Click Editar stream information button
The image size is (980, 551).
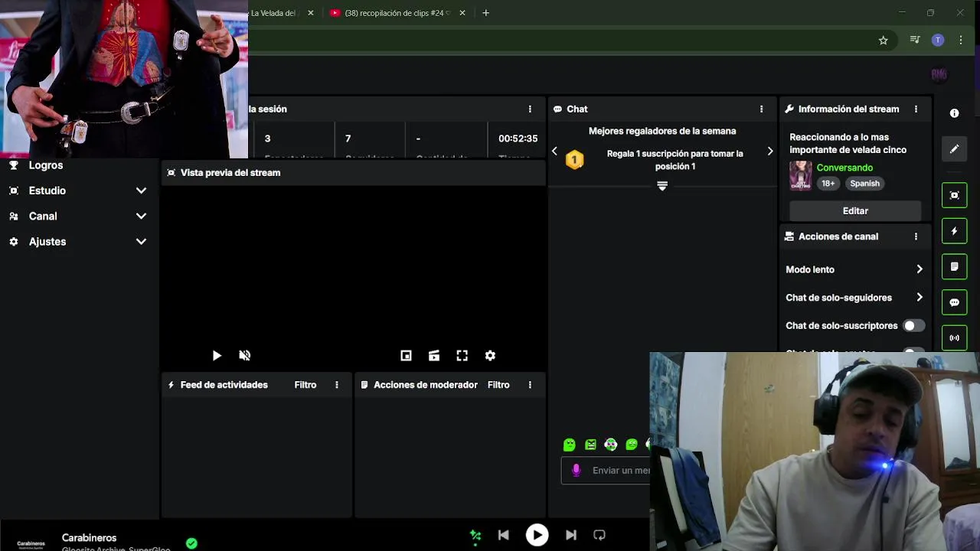click(x=855, y=211)
